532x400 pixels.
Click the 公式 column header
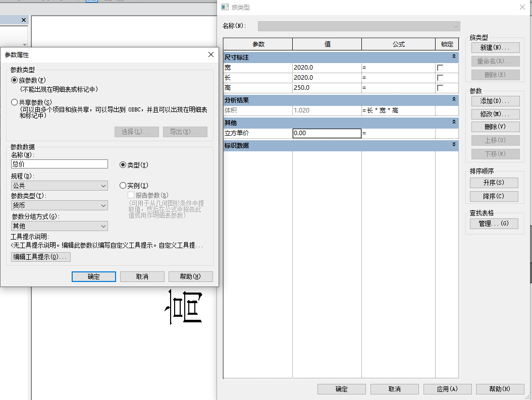(x=398, y=44)
